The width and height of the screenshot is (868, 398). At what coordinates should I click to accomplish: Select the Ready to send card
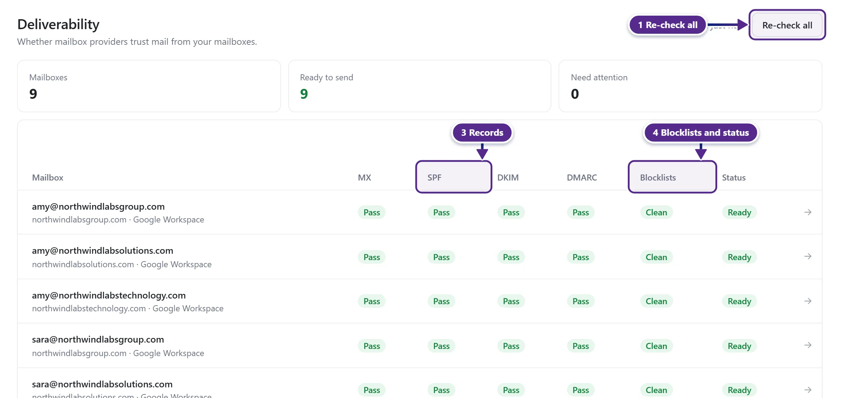tap(420, 86)
